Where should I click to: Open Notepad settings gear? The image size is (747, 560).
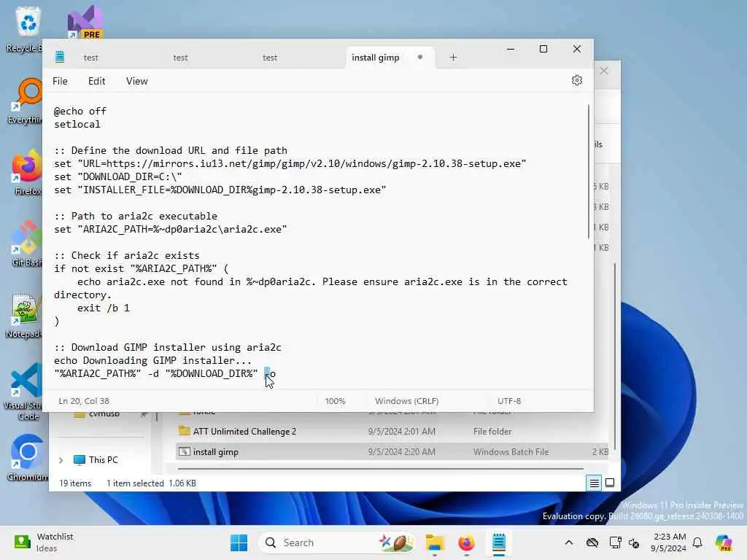(x=576, y=80)
